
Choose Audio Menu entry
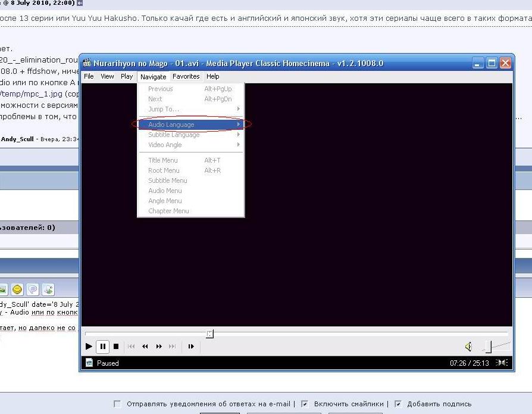[191, 191]
